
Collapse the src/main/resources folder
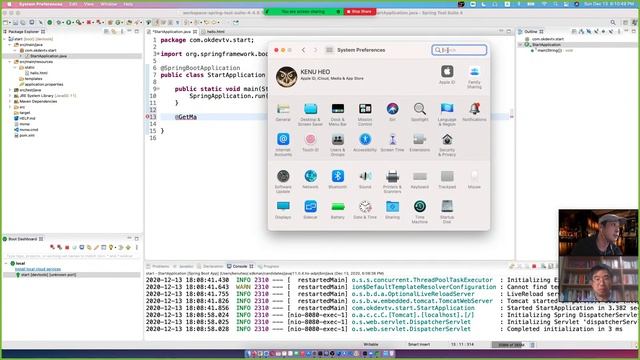point(10,62)
